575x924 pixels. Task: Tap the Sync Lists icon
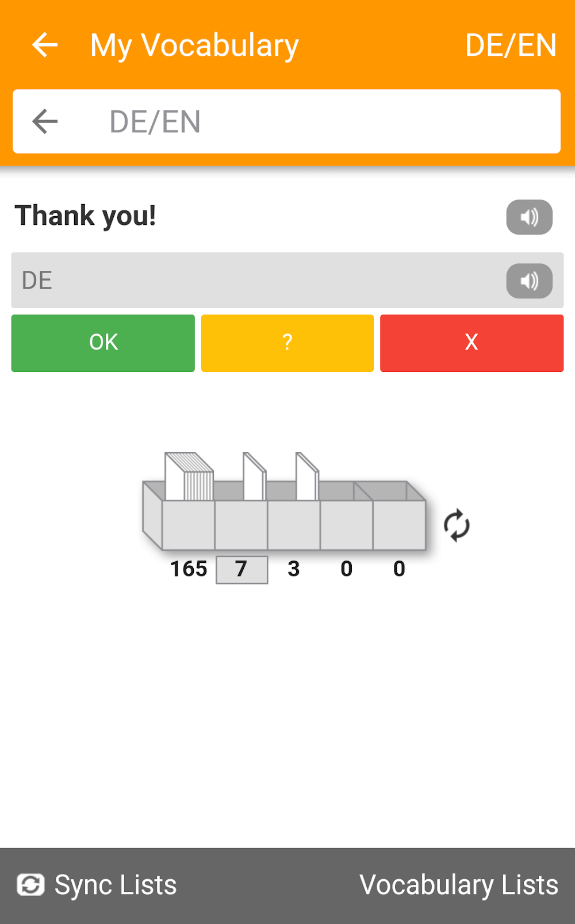(x=30, y=884)
